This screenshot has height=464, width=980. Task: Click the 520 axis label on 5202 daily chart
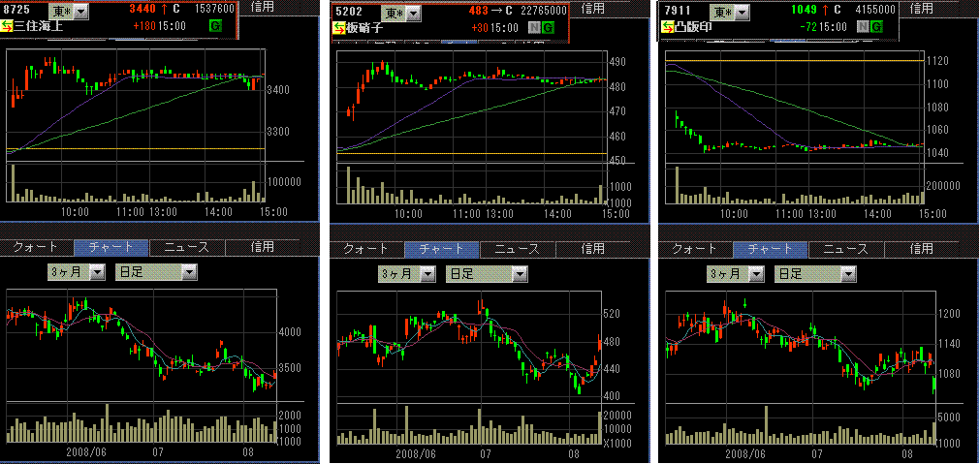click(x=614, y=316)
